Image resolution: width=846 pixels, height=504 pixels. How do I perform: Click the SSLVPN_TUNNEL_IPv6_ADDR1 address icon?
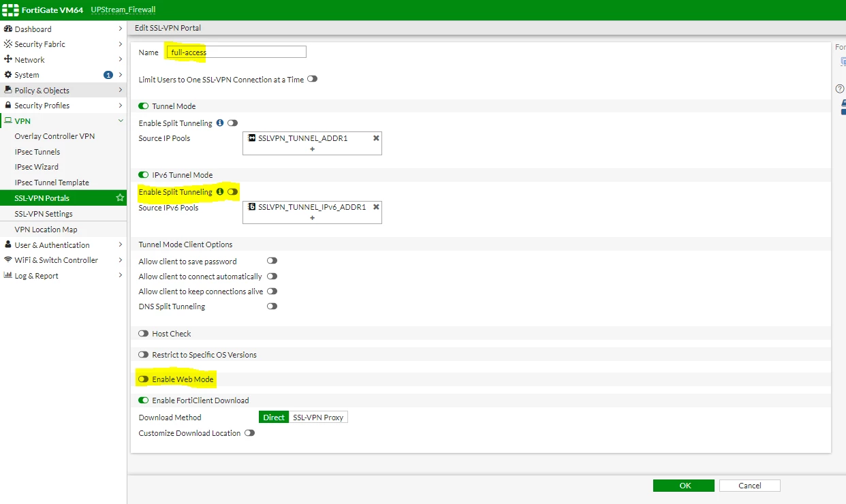(x=251, y=206)
